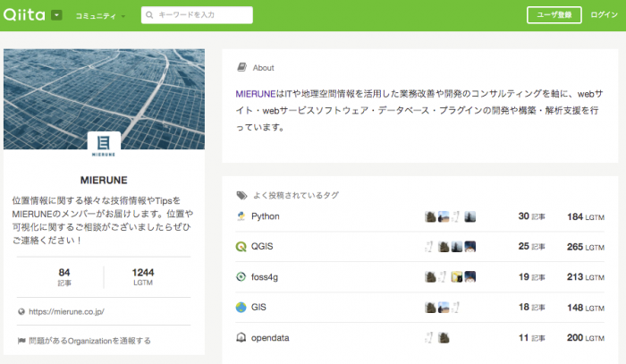This screenshot has height=364, width=626.
Task: Open the opendata tag link
Action: point(270,338)
